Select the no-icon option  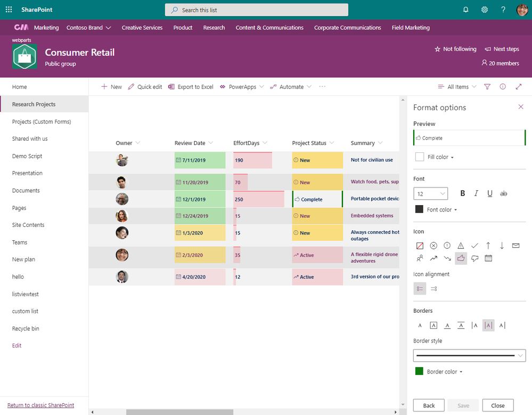click(420, 246)
